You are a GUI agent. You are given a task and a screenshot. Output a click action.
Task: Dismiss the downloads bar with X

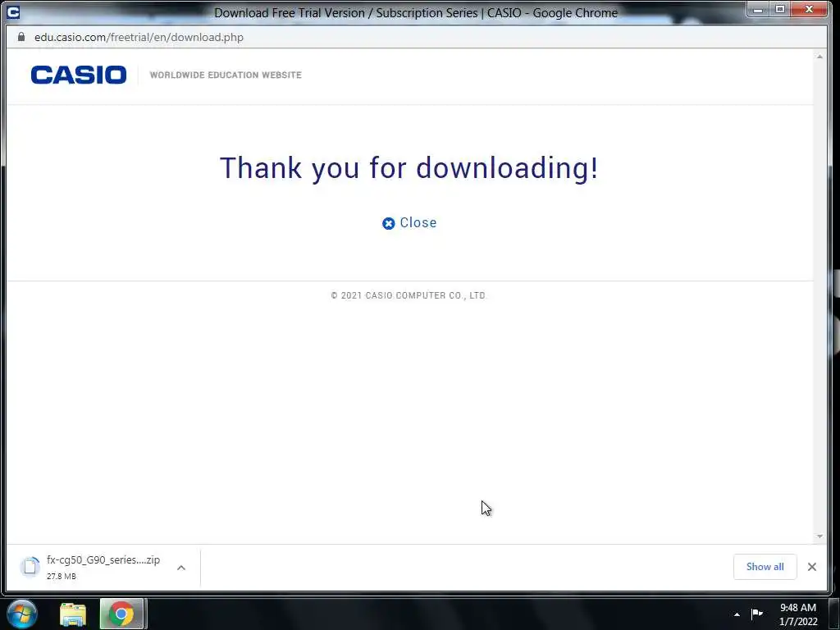click(x=812, y=567)
